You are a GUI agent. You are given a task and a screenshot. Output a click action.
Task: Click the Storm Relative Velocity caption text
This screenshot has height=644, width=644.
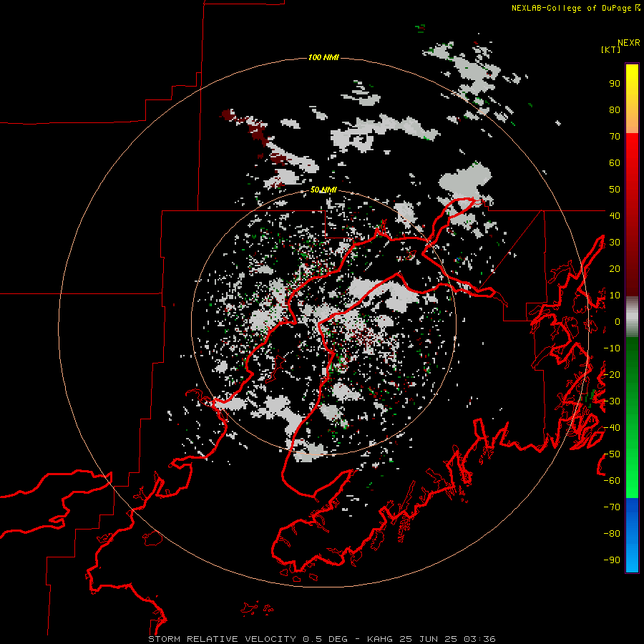pyautogui.click(x=321, y=639)
